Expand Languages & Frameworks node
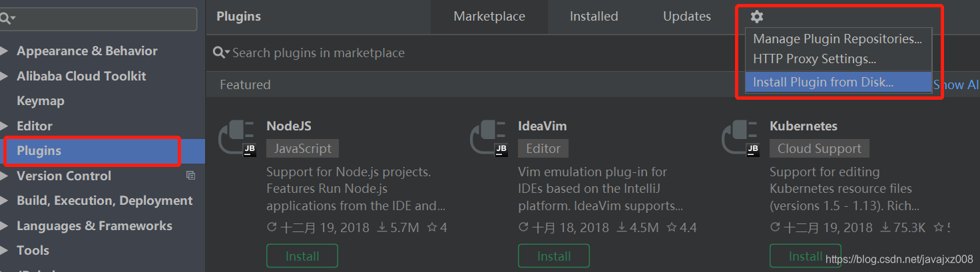The height and width of the screenshot is (272, 980). coord(5,226)
